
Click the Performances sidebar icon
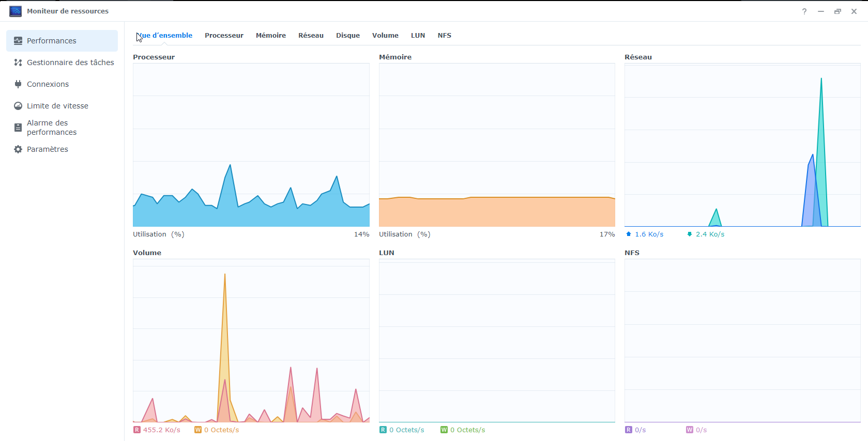18,41
